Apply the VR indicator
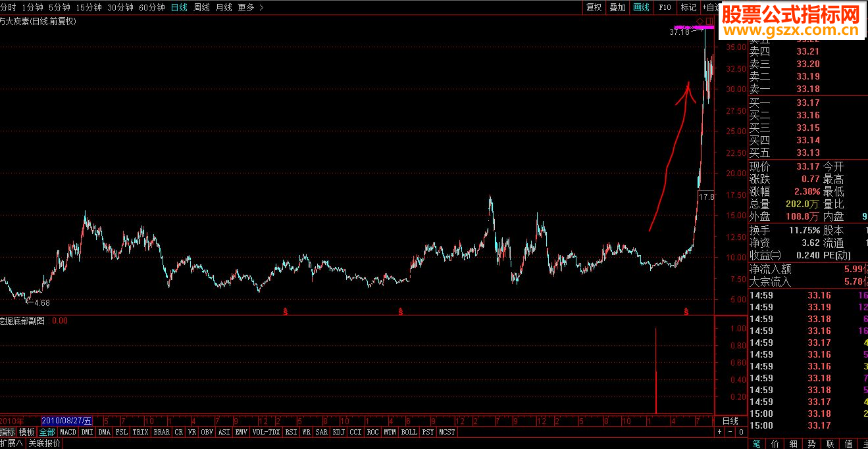The width and height of the screenshot is (868, 449). click(x=192, y=432)
